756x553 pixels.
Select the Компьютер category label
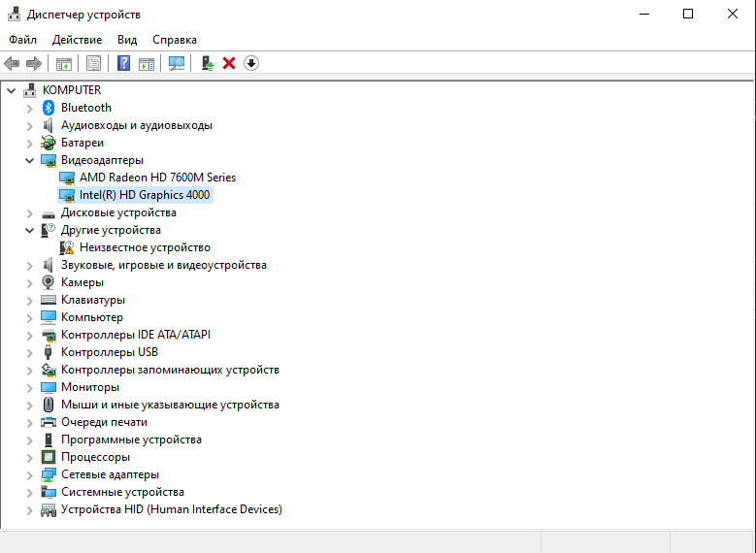point(92,317)
